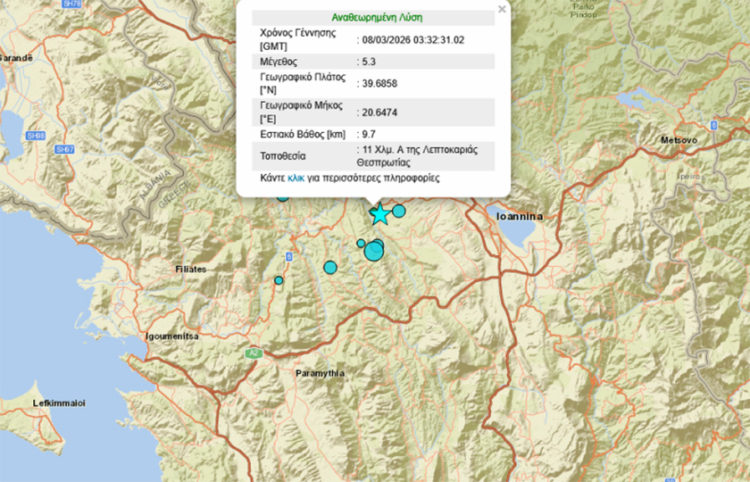Screen dimensions: 750x482
Task: Select the small circle left of largest circle
Action: tap(361, 243)
